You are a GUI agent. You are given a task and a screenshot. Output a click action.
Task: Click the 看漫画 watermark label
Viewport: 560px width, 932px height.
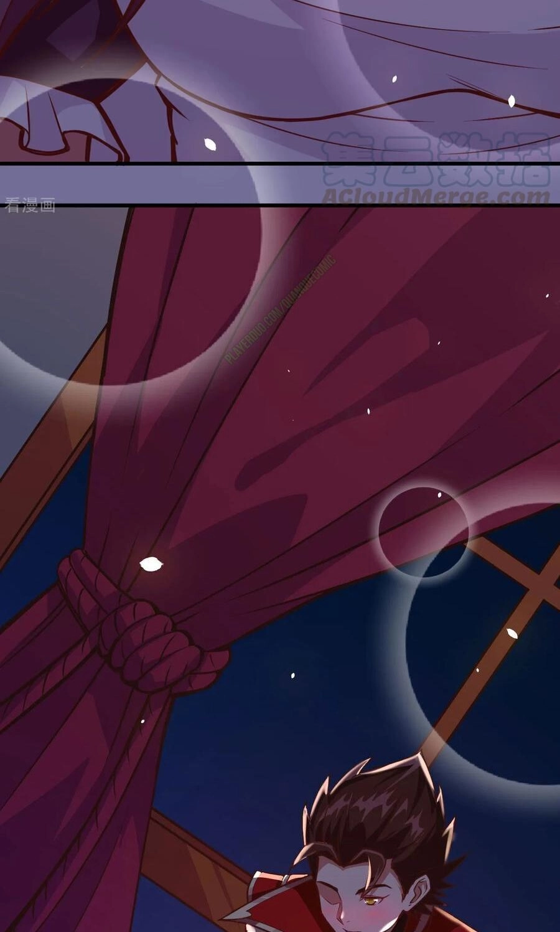(x=30, y=205)
